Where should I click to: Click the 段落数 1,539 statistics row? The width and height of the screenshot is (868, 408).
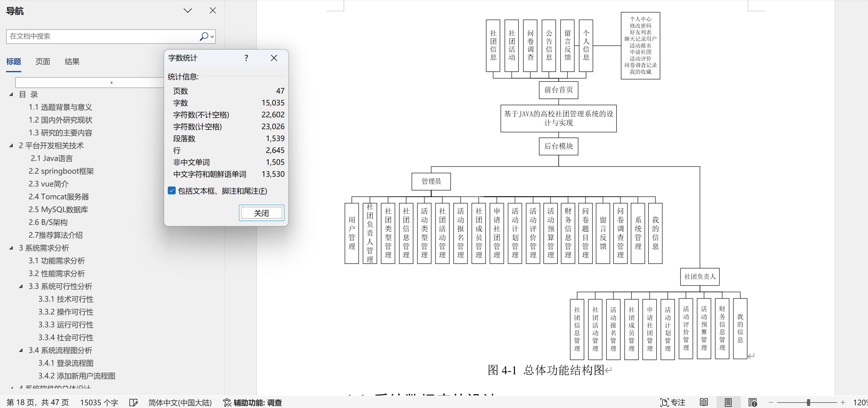tap(228, 139)
